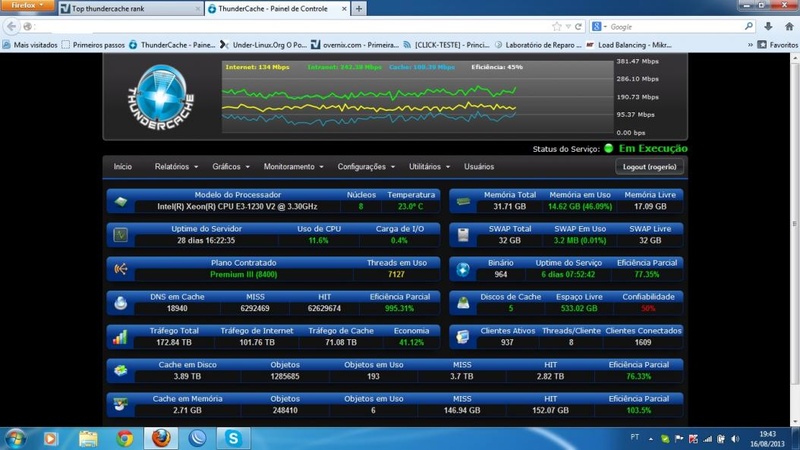Go to Firefox home page icon

(789, 27)
